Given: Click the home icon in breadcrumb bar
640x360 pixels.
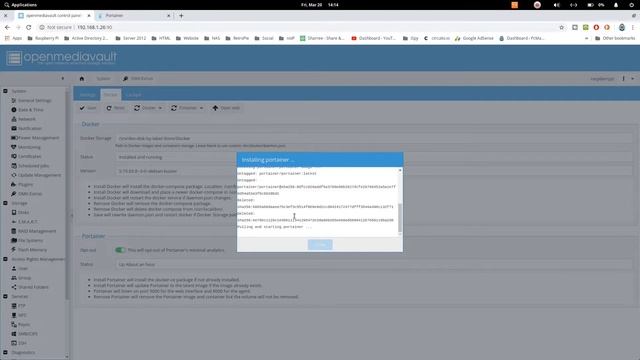Looking at the screenshot, I should pyautogui.click(x=82, y=78).
